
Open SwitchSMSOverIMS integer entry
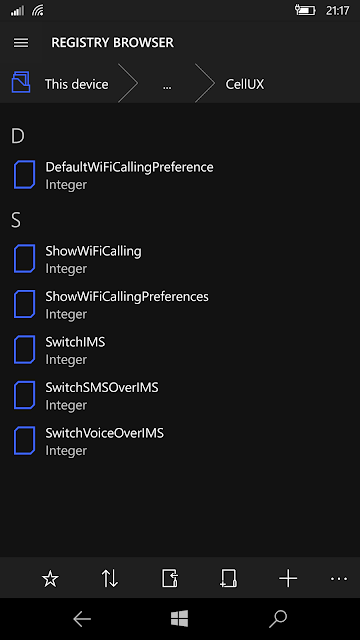(x=180, y=396)
